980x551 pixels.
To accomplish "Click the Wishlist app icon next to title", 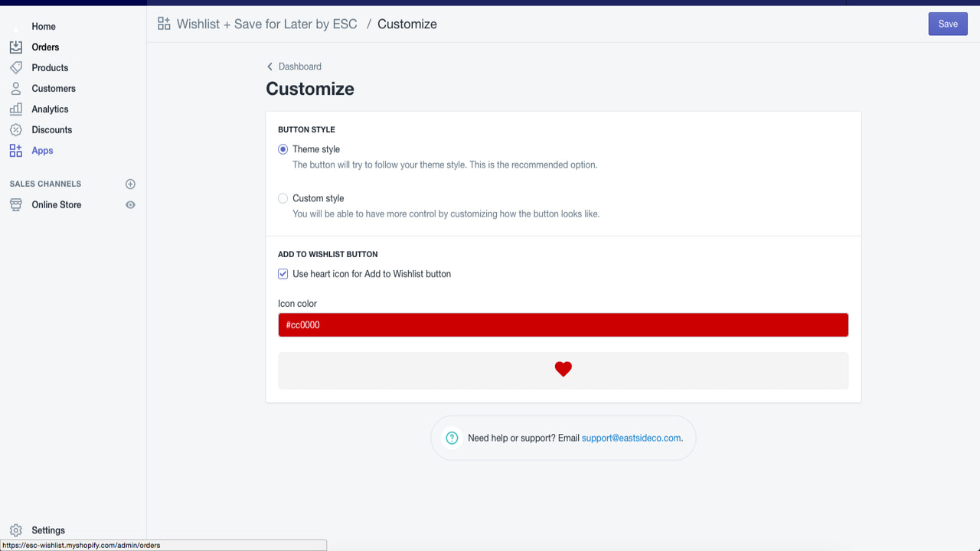I will coord(163,24).
